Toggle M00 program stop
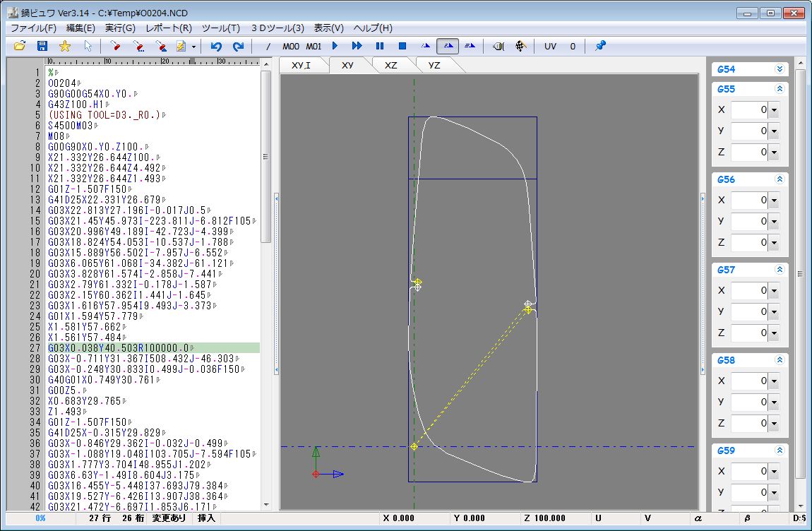Viewport: 812px width, 531px height. click(x=290, y=46)
